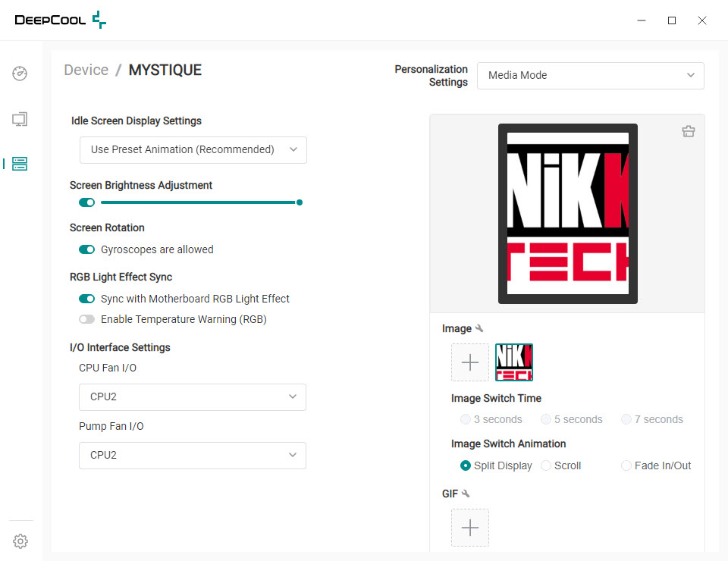Click the Image Switch Animation label
The height and width of the screenshot is (561, 728).
click(x=508, y=443)
